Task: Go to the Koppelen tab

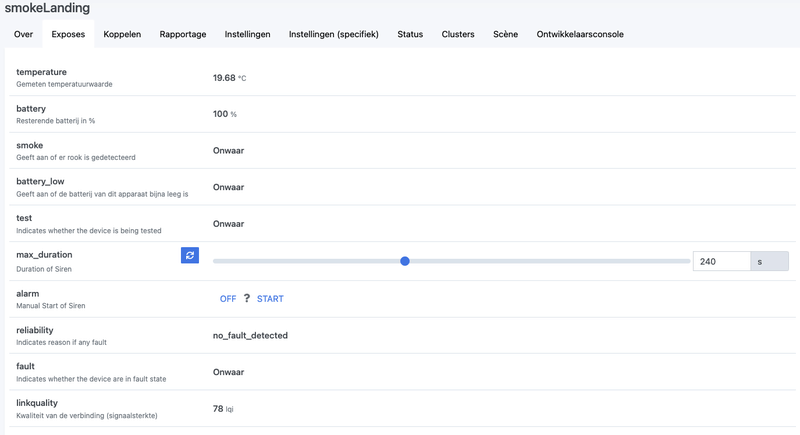Action: coord(122,34)
